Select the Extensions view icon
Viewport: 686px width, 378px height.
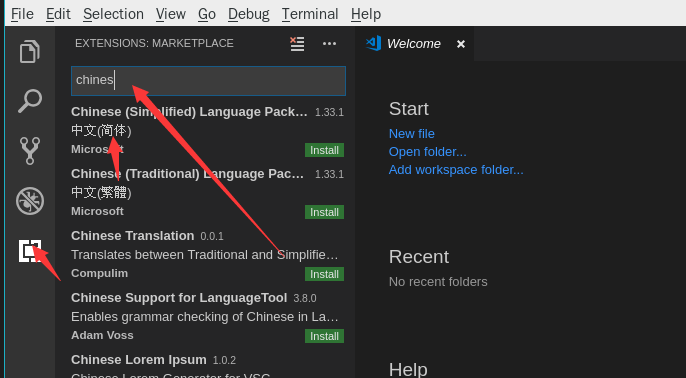coord(30,251)
